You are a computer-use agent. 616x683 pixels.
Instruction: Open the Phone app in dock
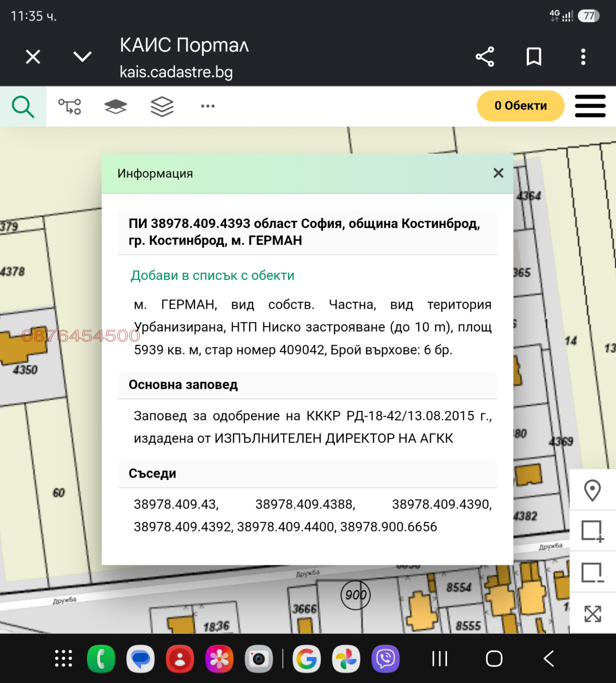click(x=101, y=659)
